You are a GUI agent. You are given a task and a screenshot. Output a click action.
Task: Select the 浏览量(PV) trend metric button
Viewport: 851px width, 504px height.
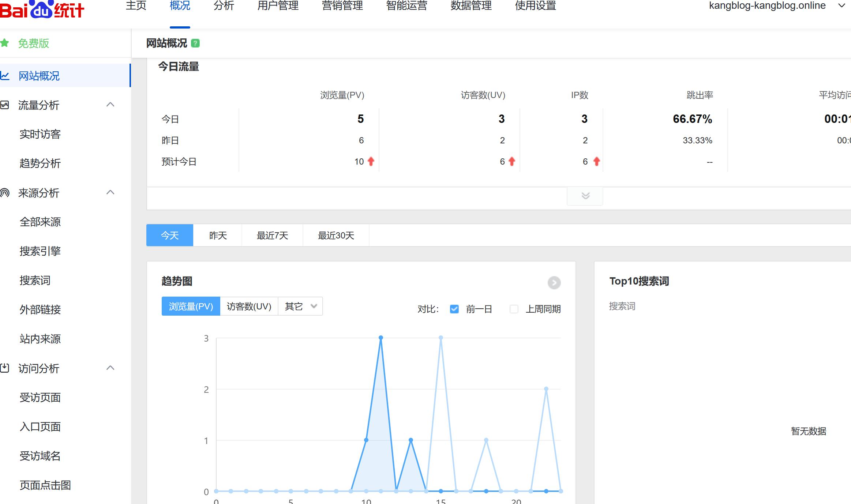191,306
